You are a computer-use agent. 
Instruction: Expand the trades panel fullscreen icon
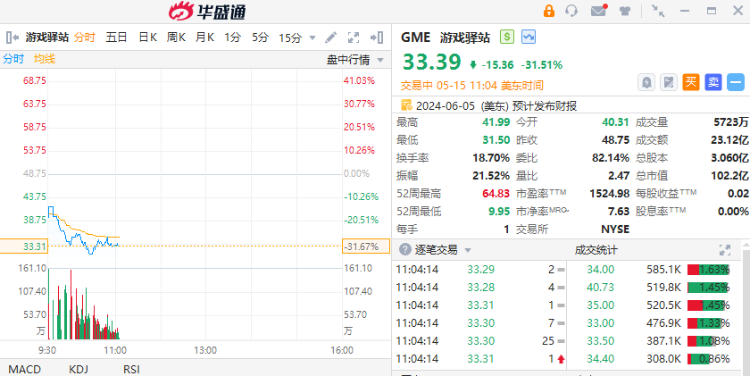[x=725, y=250]
